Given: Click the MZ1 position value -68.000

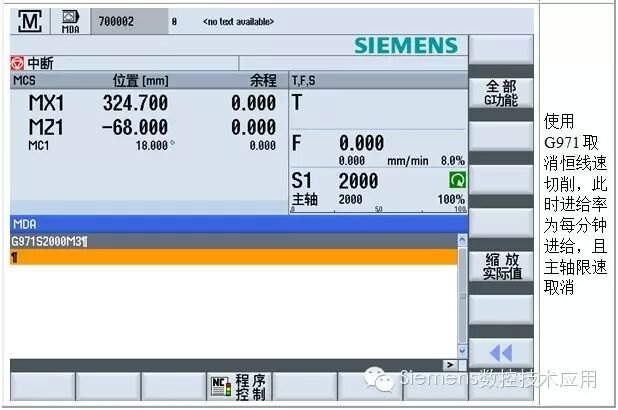Looking at the screenshot, I should [x=134, y=127].
